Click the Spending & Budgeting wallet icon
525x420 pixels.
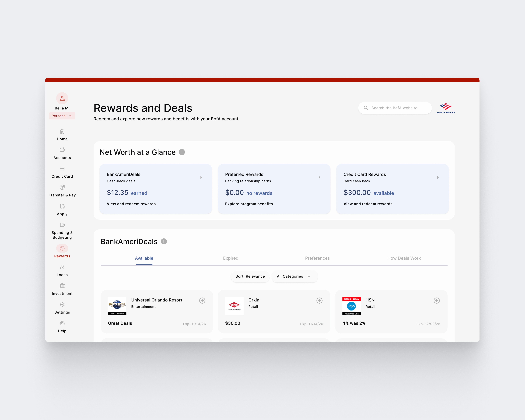tap(62, 225)
